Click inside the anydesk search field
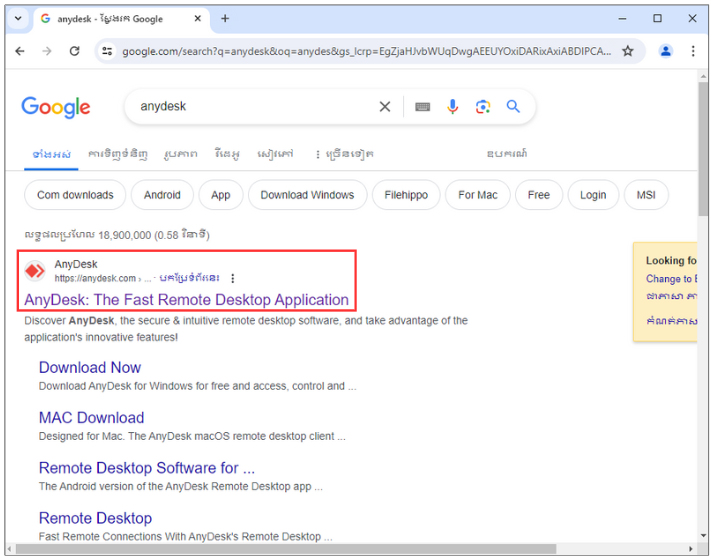 pos(254,106)
